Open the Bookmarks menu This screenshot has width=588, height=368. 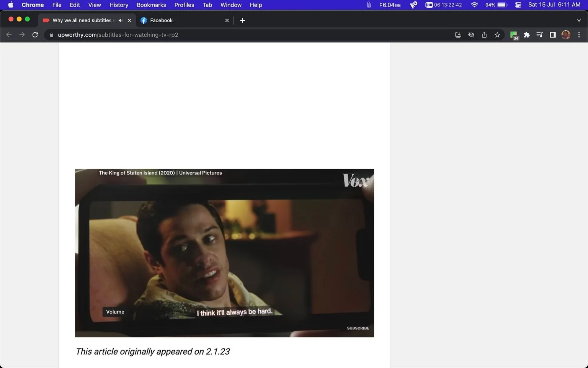tap(151, 5)
